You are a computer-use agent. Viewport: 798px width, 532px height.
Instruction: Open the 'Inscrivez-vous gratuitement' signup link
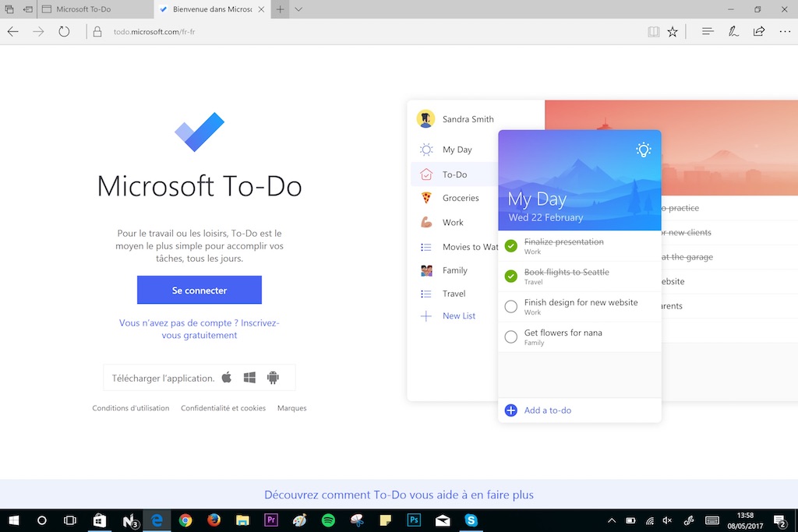point(199,328)
